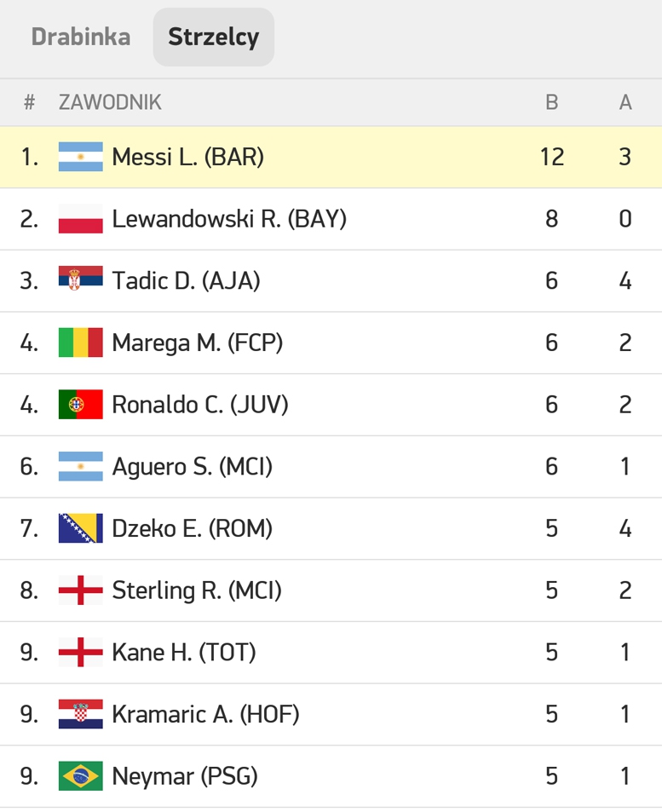Open Lewandowski R. (BAY) player entry

(x=331, y=219)
